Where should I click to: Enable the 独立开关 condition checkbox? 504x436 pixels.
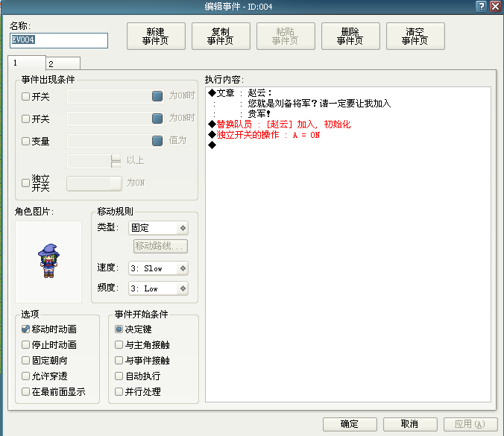25,183
